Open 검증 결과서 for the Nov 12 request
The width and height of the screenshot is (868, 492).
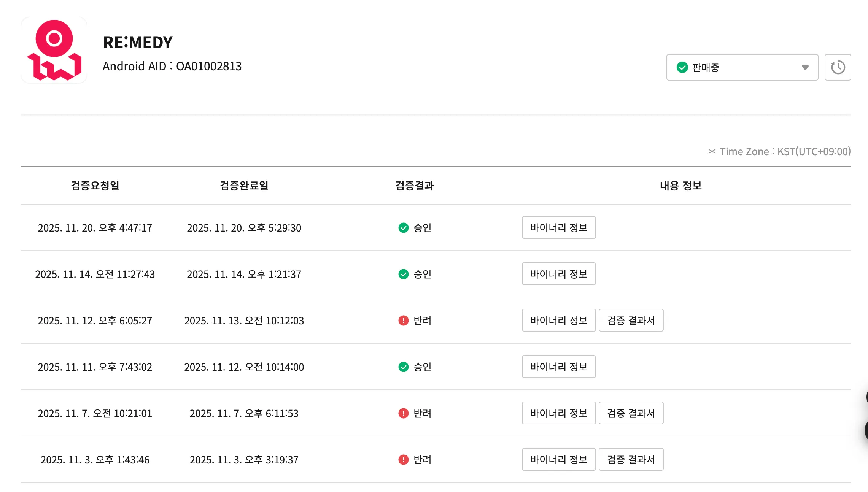(x=631, y=320)
